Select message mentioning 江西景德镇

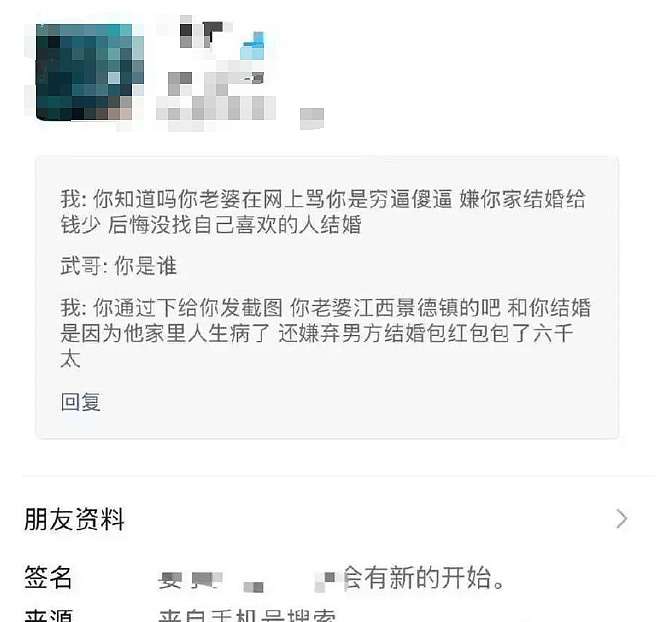(x=326, y=333)
